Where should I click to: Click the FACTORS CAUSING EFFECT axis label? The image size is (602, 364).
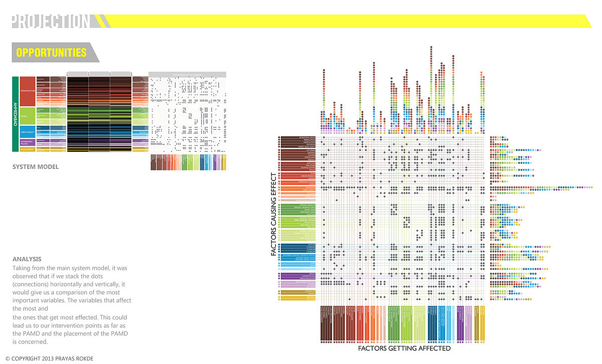click(x=274, y=215)
